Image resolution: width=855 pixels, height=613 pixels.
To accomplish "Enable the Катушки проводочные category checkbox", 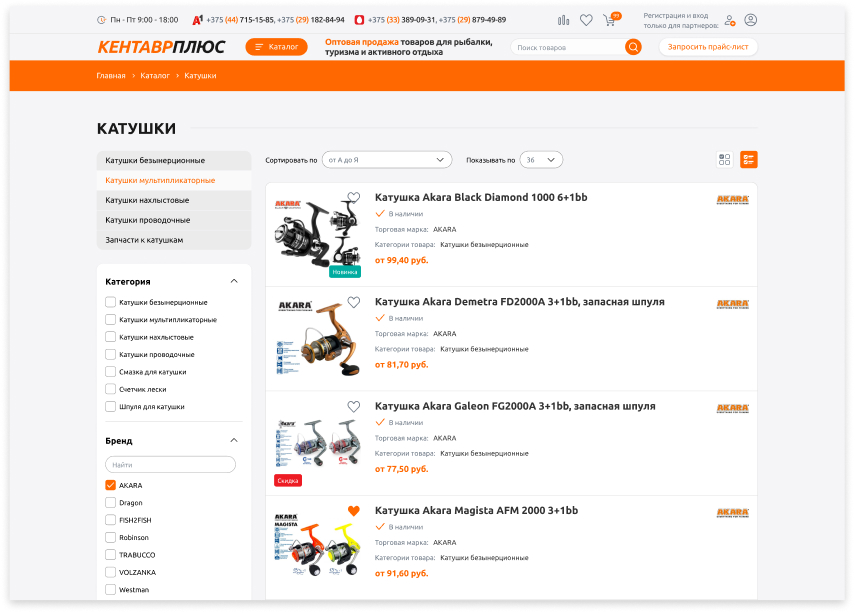I will [111, 354].
